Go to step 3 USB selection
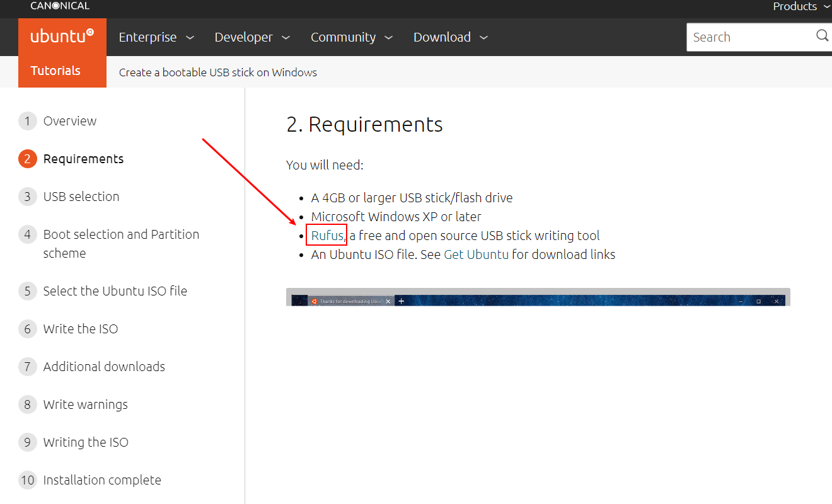 coord(69,197)
